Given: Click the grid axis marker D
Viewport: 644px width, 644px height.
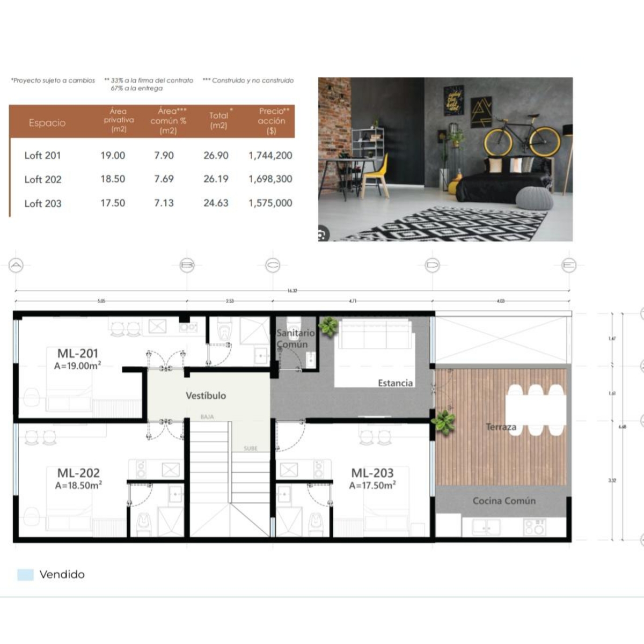Looking at the screenshot, I should point(432,265).
